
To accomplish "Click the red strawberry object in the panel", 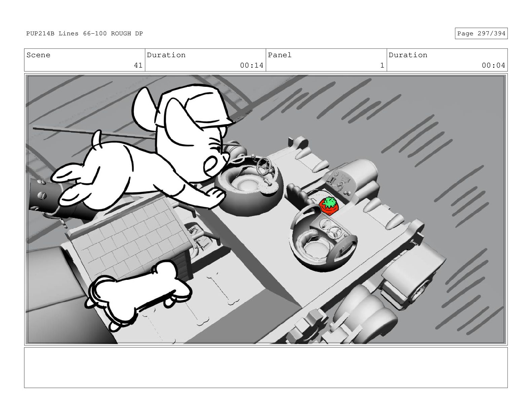I will 329,206.
